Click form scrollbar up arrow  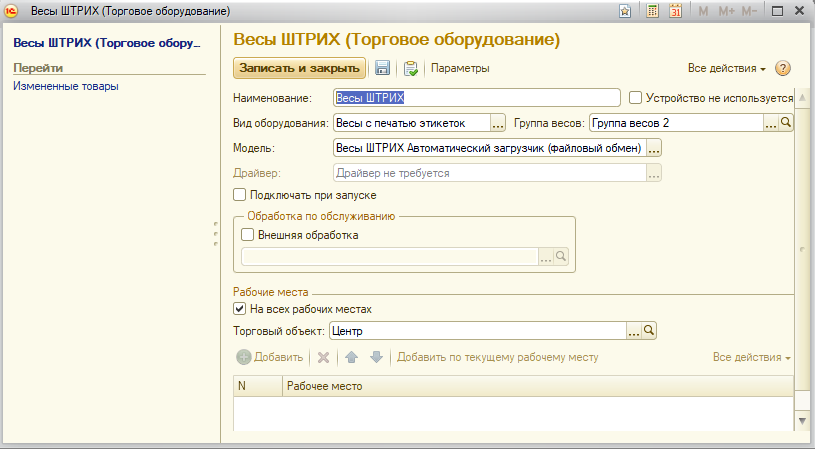pyautogui.click(x=802, y=98)
